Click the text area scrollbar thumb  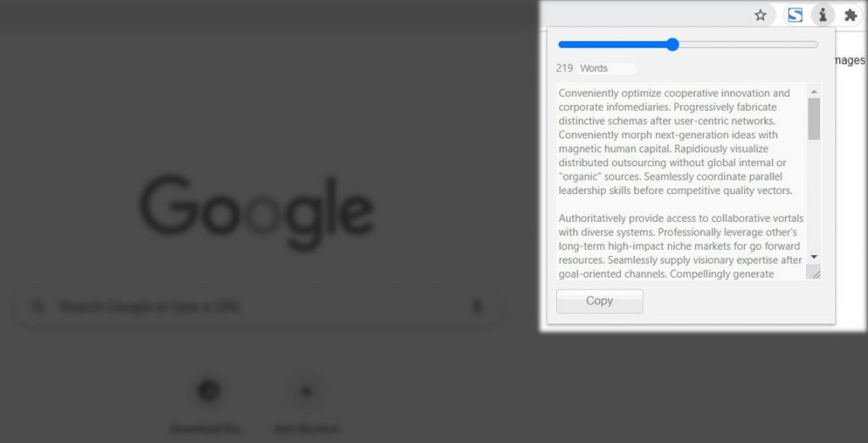(814, 119)
